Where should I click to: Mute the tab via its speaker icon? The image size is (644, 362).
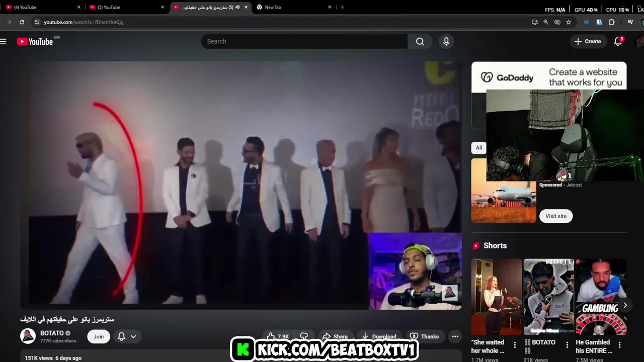point(237,7)
